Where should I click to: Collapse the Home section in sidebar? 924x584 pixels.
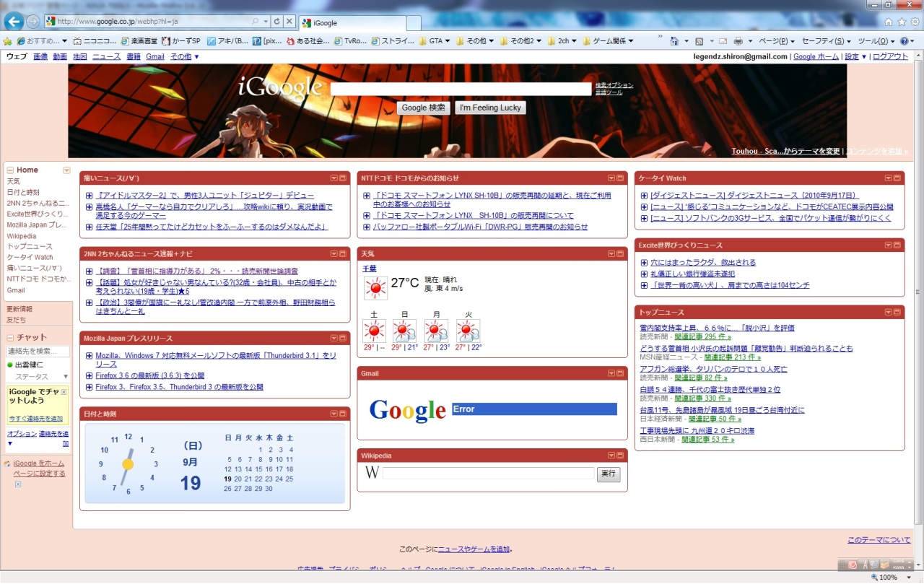coord(10,170)
